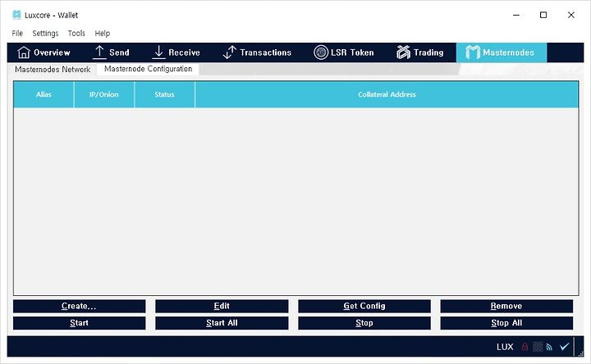This screenshot has width=591, height=364.
Task: Open the Help menu
Action: click(102, 33)
